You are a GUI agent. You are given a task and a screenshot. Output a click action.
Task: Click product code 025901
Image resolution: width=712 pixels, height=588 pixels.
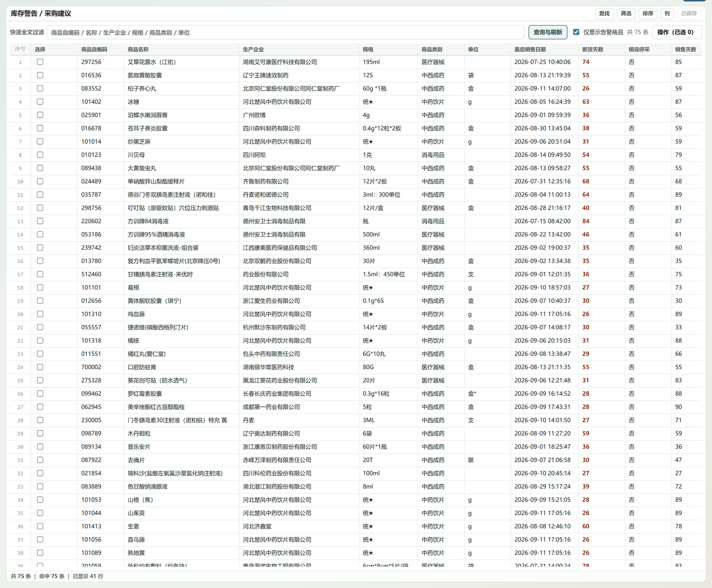91,115
